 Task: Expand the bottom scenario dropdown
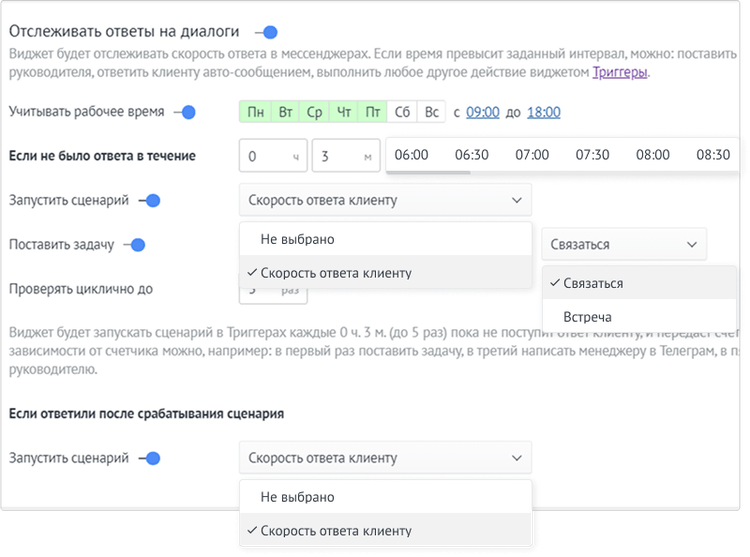385,458
